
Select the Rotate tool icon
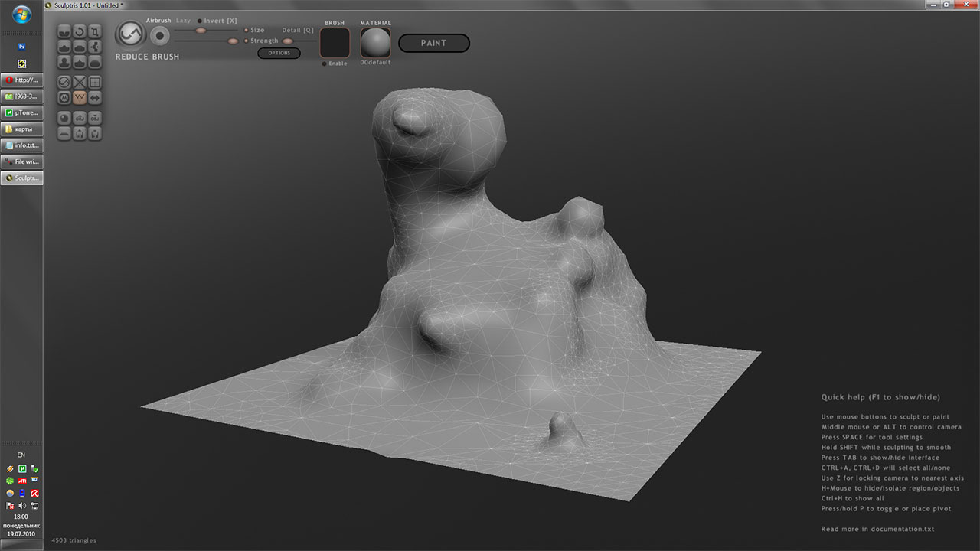[x=80, y=31]
